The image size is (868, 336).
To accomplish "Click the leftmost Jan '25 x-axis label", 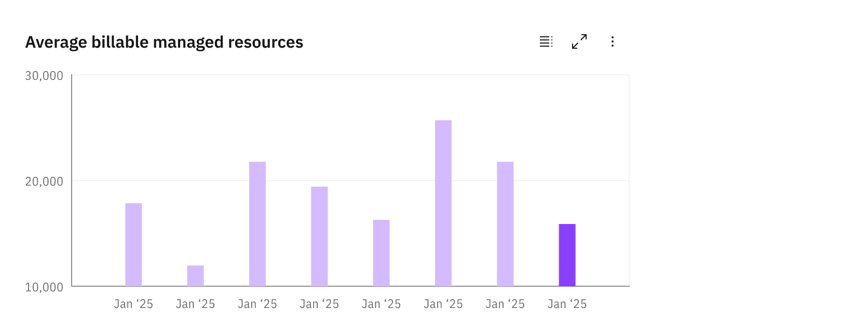I will click(133, 304).
